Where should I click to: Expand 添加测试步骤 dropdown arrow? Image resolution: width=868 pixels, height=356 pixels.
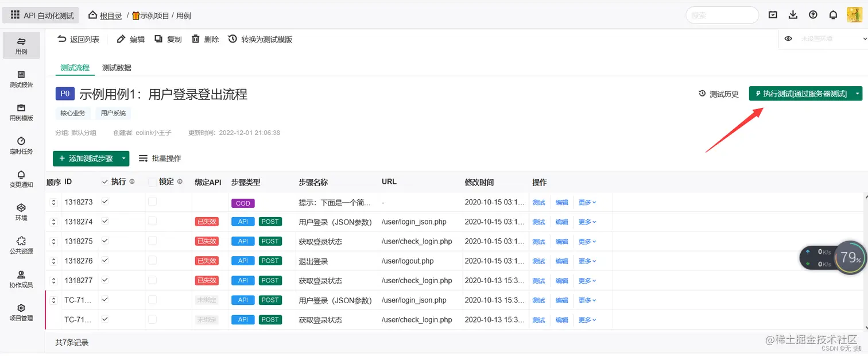point(124,158)
